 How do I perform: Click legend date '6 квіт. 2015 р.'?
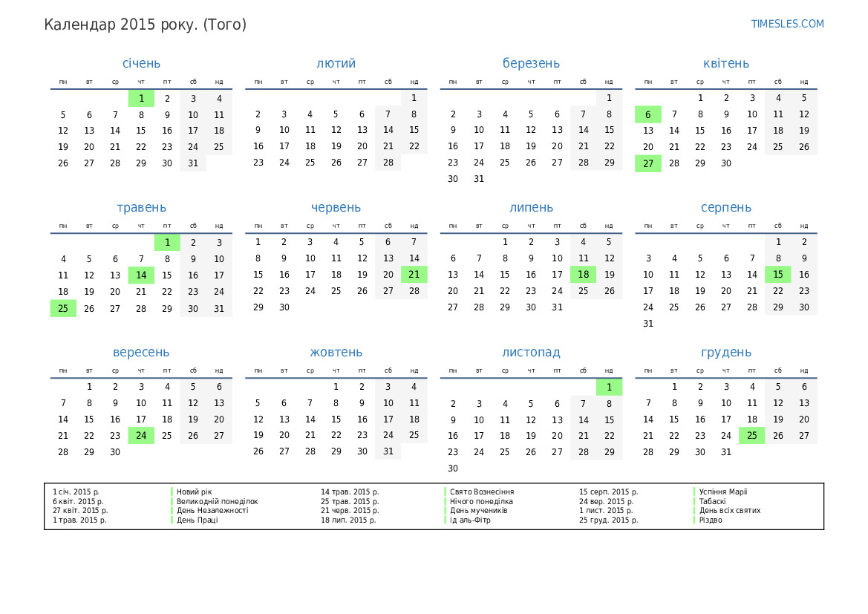click(78, 501)
